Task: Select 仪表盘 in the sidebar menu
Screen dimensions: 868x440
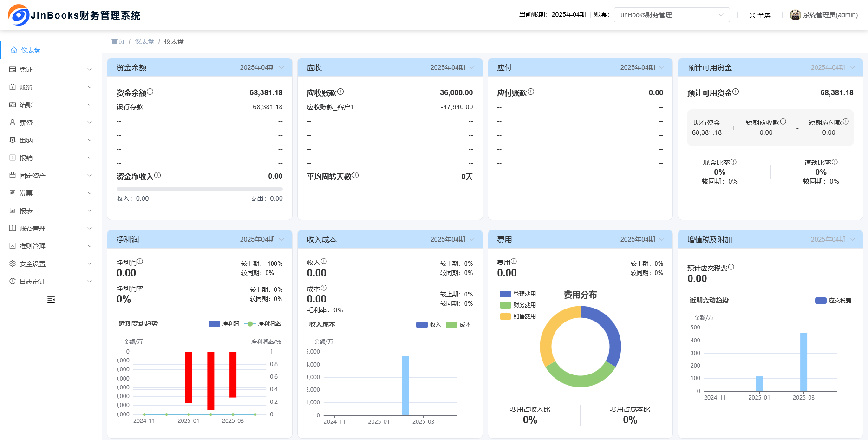Action: tap(29, 50)
